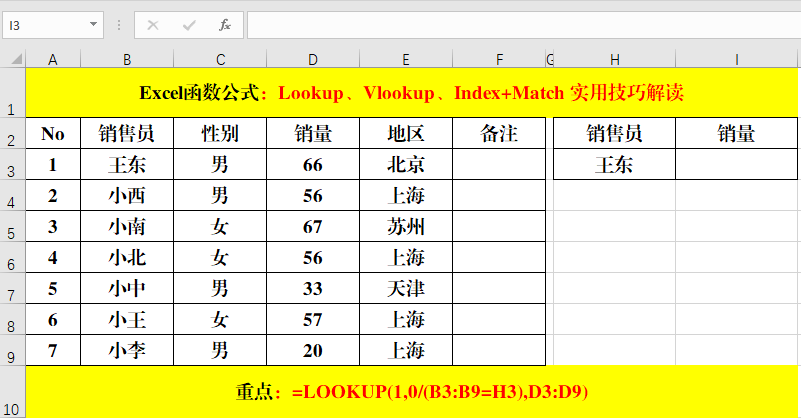Select column E header
The width and height of the screenshot is (801, 418).
pyautogui.click(x=406, y=59)
